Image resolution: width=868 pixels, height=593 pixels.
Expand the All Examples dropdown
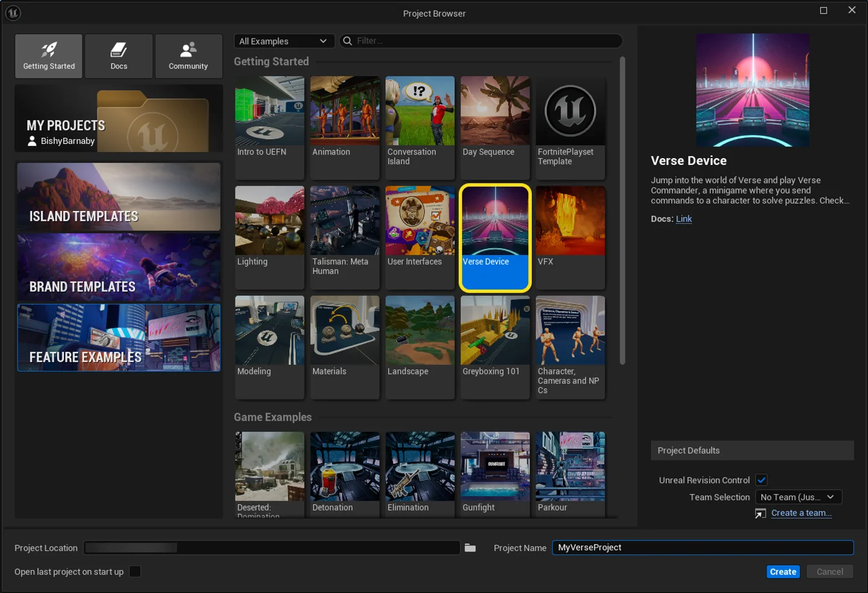pos(284,41)
